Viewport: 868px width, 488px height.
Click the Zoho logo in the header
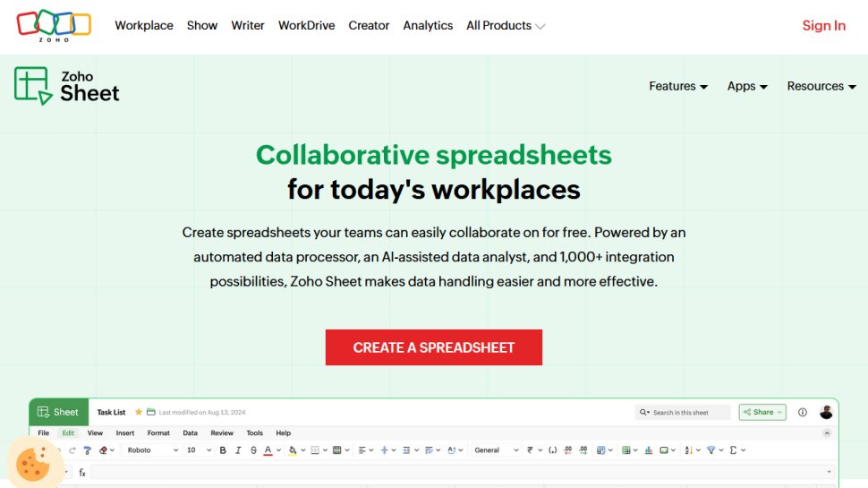pyautogui.click(x=54, y=25)
